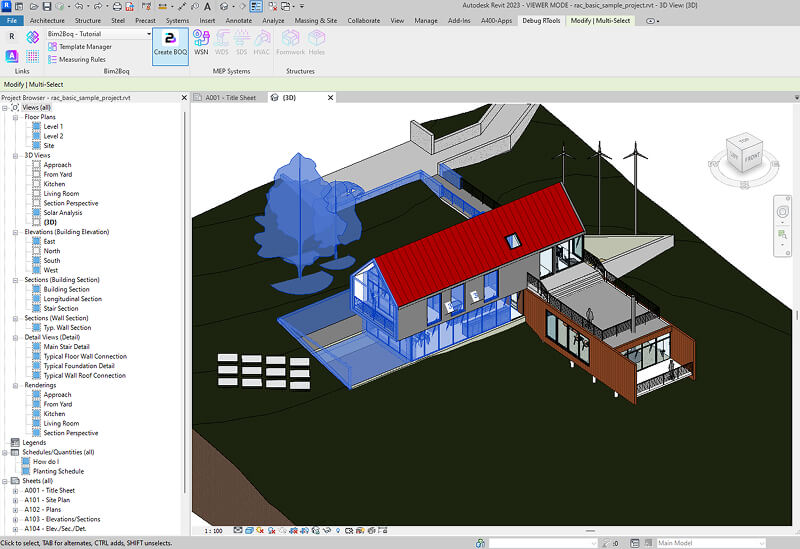Collapse the Floor Plans tree node
The height and width of the screenshot is (549, 800).
pyautogui.click(x=15, y=117)
